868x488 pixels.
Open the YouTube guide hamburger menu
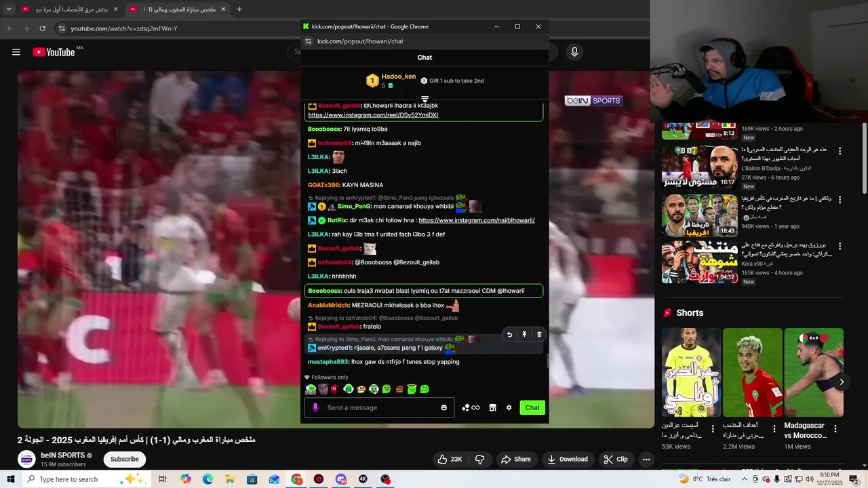click(16, 52)
